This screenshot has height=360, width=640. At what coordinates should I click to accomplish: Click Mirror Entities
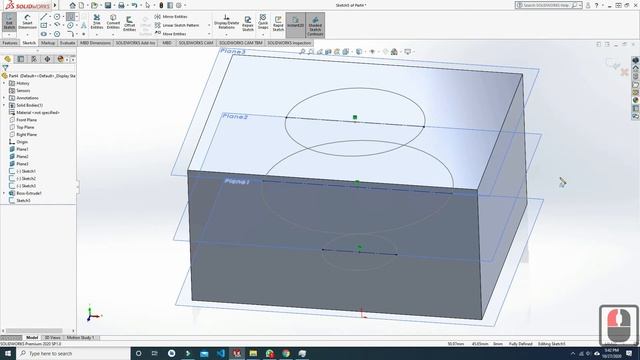point(171,16)
